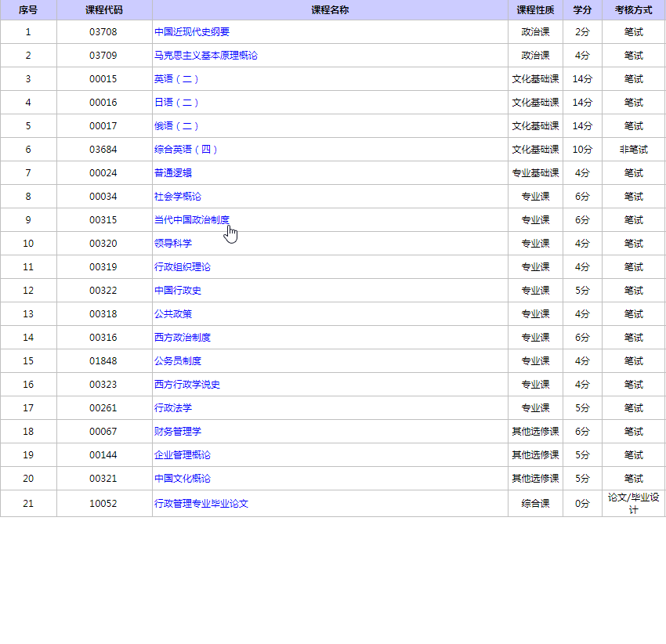Open the 英语（二） course link

tap(176, 79)
